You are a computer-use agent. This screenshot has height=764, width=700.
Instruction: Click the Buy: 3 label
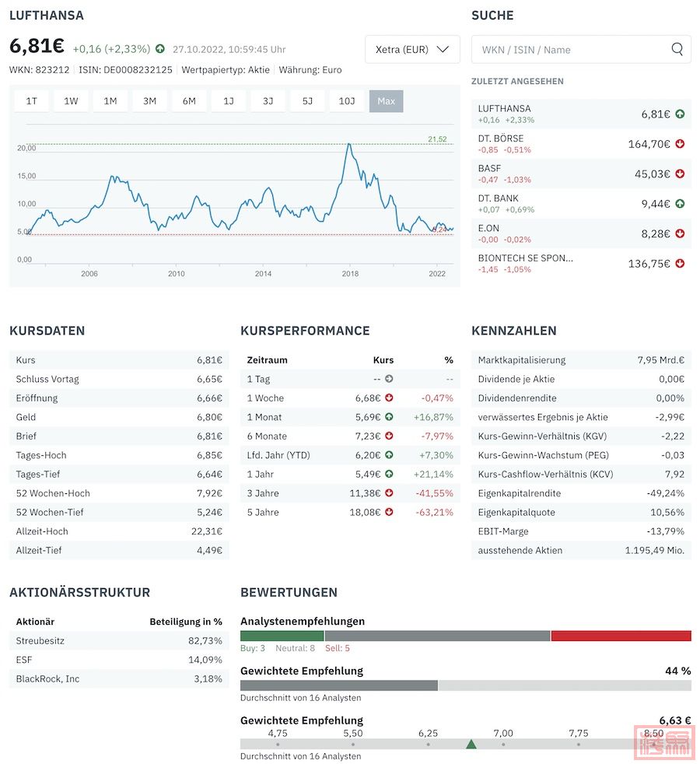click(x=253, y=648)
